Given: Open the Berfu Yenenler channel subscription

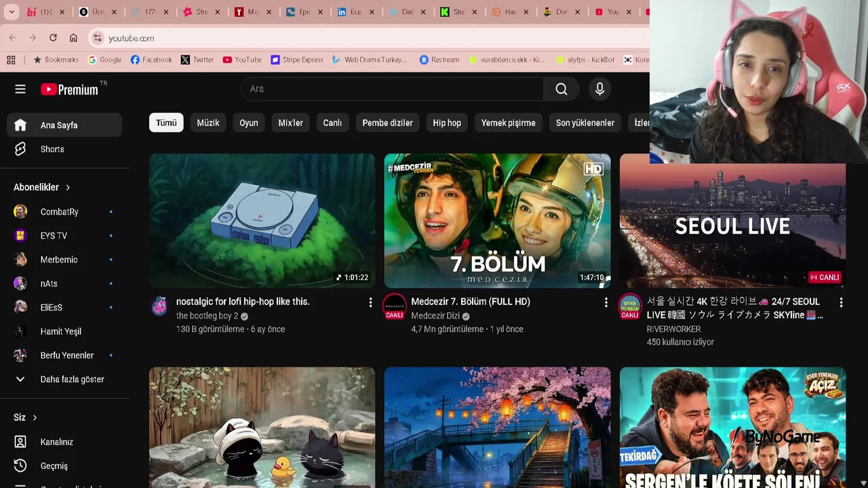Looking at the screenshot, I should 64,355.
